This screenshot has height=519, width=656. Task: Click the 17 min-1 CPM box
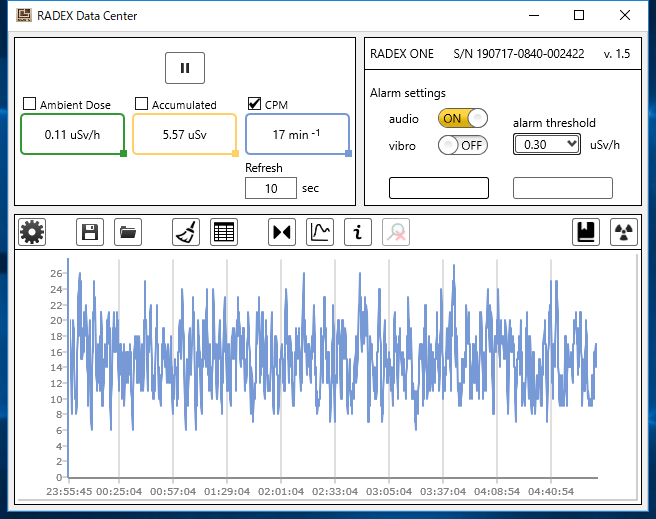click(297, 134)
